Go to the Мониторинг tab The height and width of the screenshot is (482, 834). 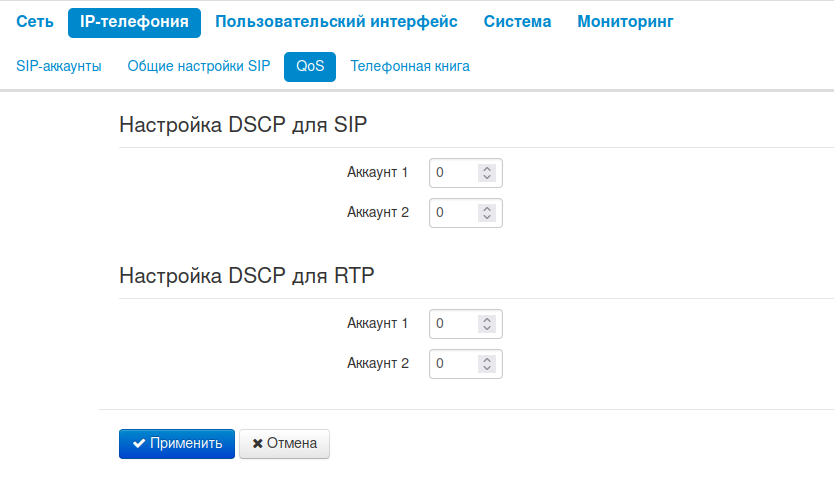[625, 21]
